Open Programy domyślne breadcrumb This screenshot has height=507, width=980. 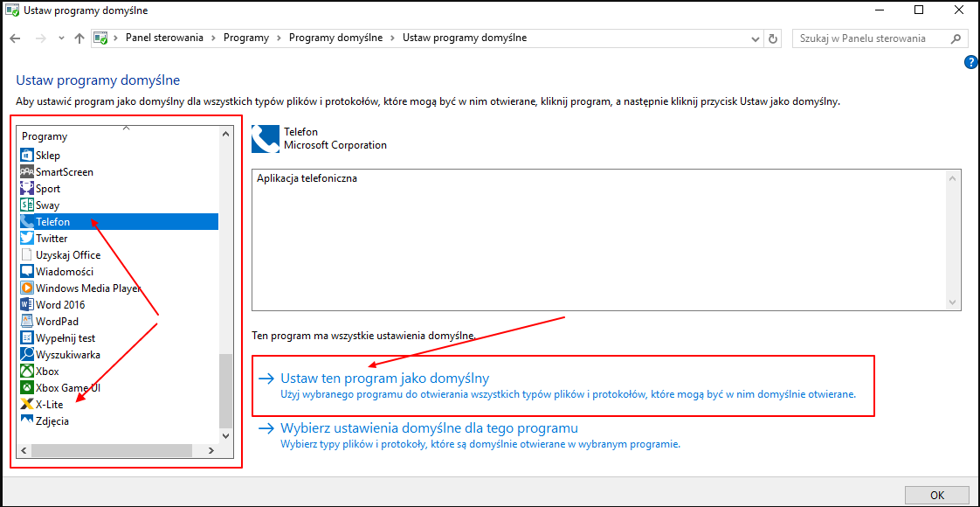pos(335,38)
